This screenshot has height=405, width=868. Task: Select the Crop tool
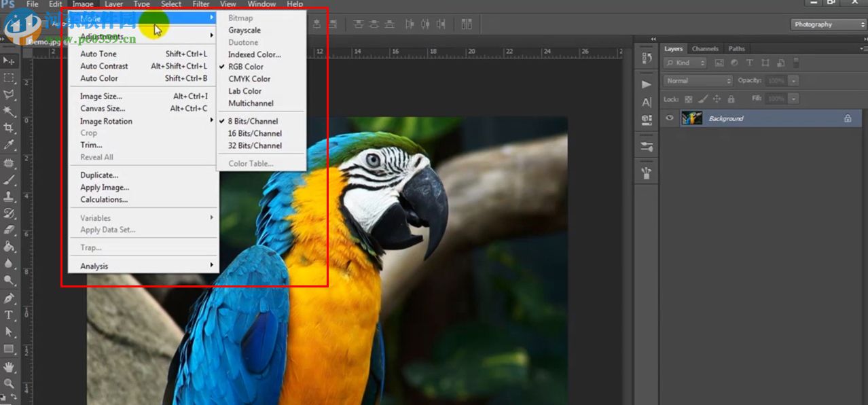[9, 128]
